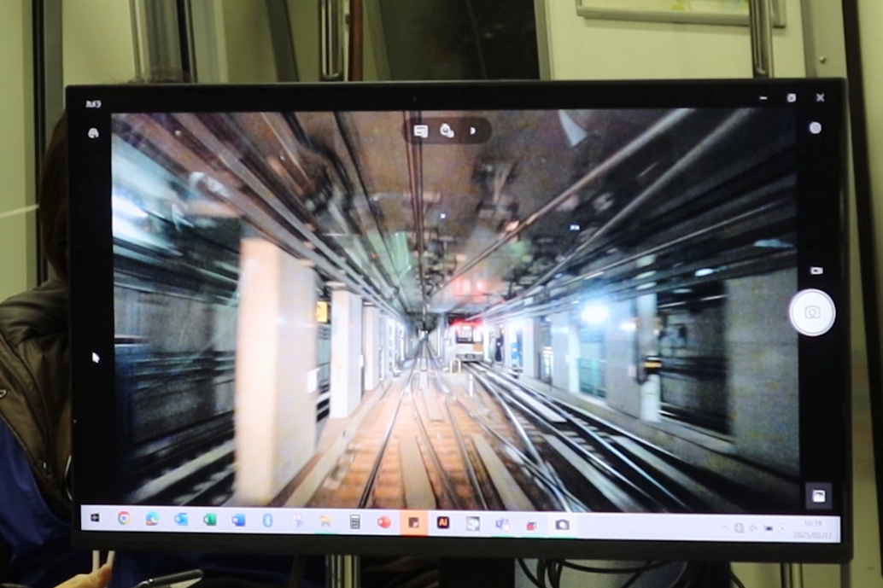This screenshot has width=883, height=588.
Task: Open File Explorer from the taskbar
Action: [x=325, y=521]
